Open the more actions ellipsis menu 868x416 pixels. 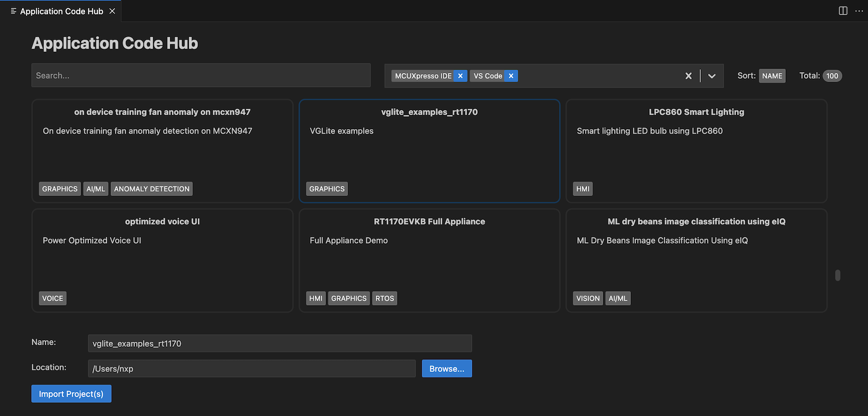859,10
